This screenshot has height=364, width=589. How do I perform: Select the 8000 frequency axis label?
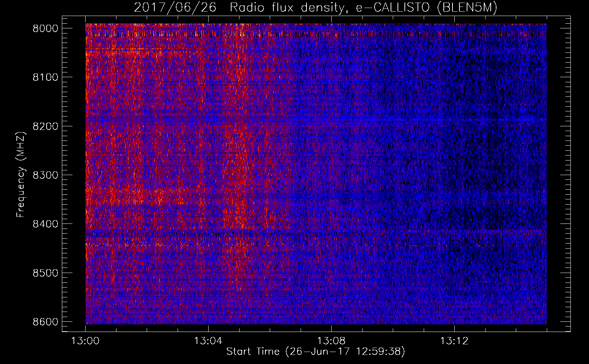(x=46, y=28)
